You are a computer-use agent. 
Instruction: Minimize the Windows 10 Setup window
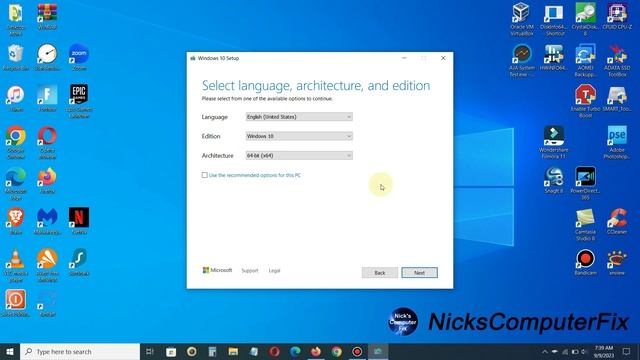404,58
